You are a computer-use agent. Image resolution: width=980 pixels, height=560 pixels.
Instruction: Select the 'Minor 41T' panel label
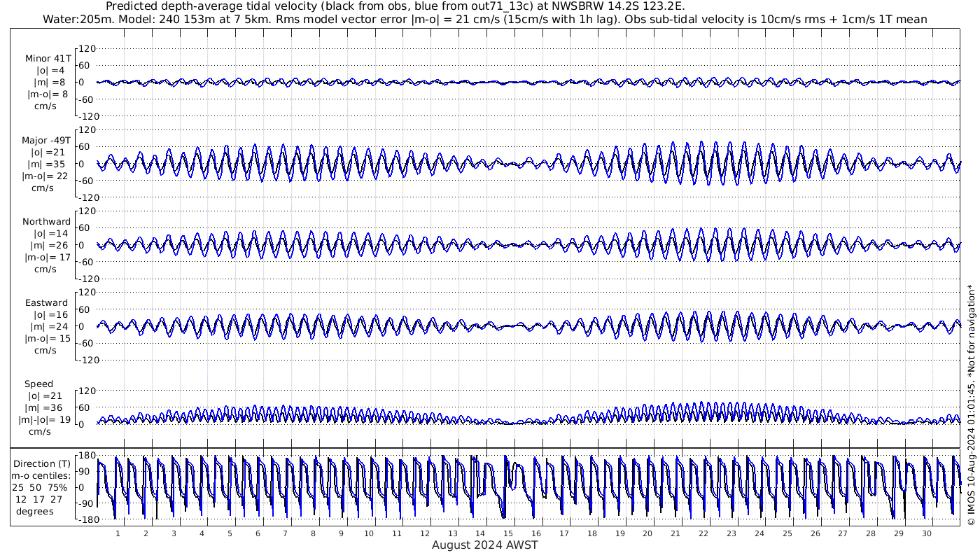coord(47,59)
